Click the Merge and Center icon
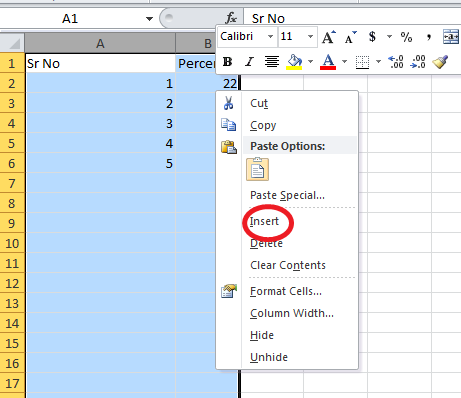The image size is (461, 398). pos(450,36)
